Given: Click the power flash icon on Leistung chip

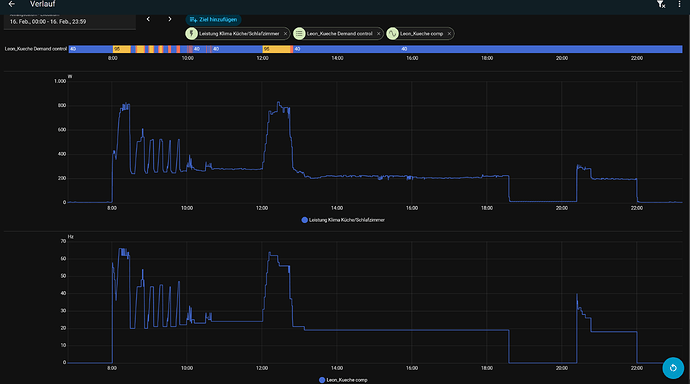Looking at the screenshot, I should [191, 33].
